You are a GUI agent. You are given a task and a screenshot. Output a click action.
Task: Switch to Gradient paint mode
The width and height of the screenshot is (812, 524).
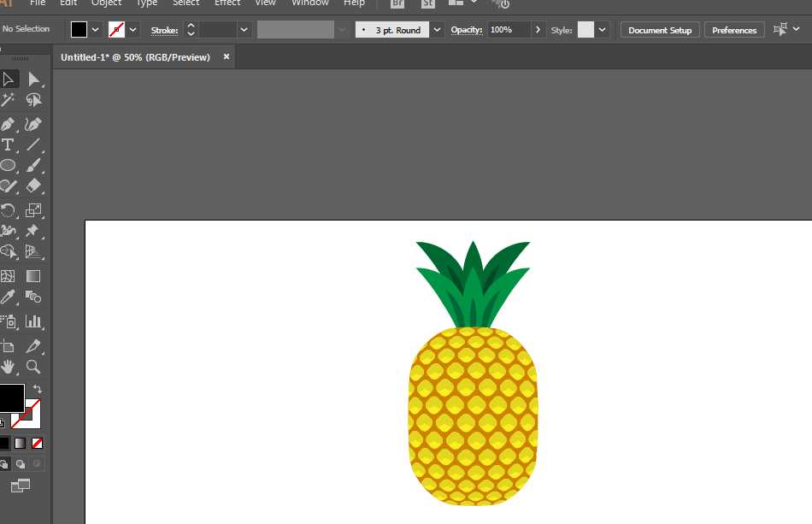pyautogui.click(x=20, y=444)
